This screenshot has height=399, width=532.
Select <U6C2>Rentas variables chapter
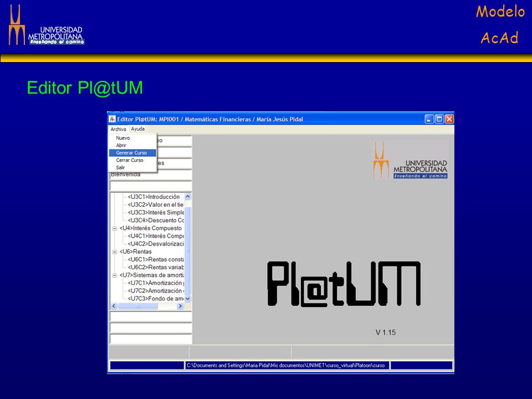(x=156, y=267)
